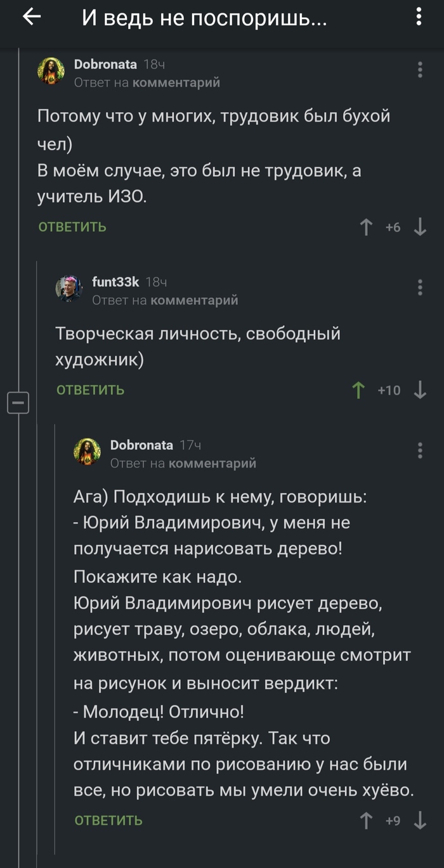This screenshot has height=868, width=444.
Task: Downvote Dobronata's comment about учитель ИЗО
Action: click(x=420, y=227)
